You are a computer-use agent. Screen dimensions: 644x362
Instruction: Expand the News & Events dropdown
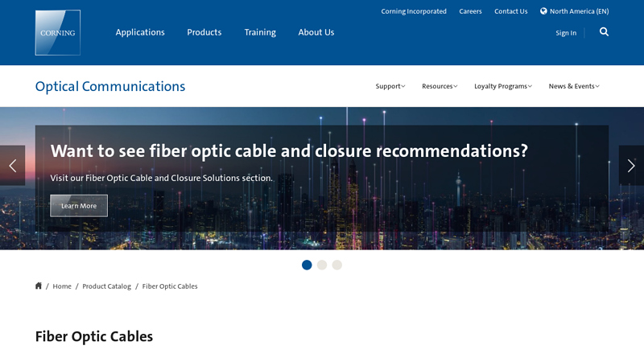pyautogui.click(x=574, y=86)
